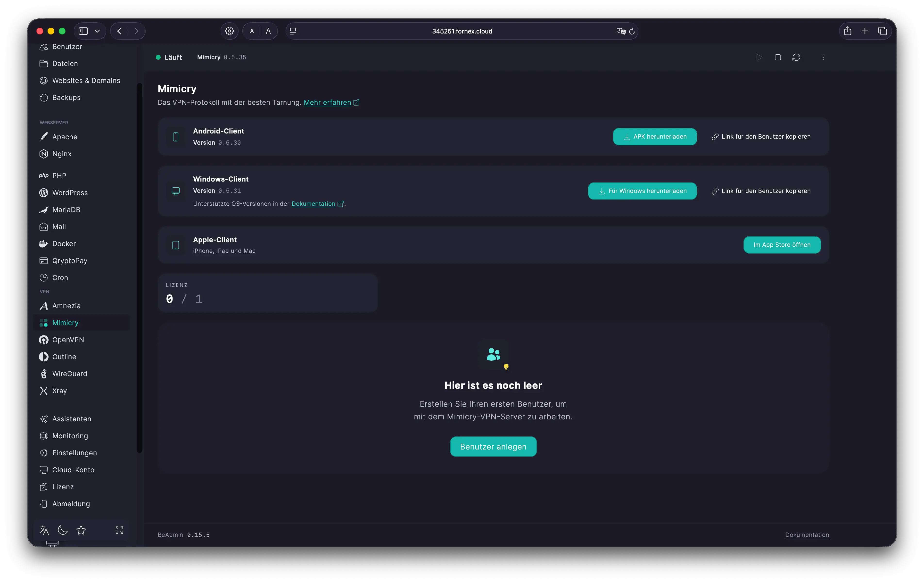Viewport: 924px width, 583px height.
Task: Open a new browser tab
Action: (x=865, y=31)
